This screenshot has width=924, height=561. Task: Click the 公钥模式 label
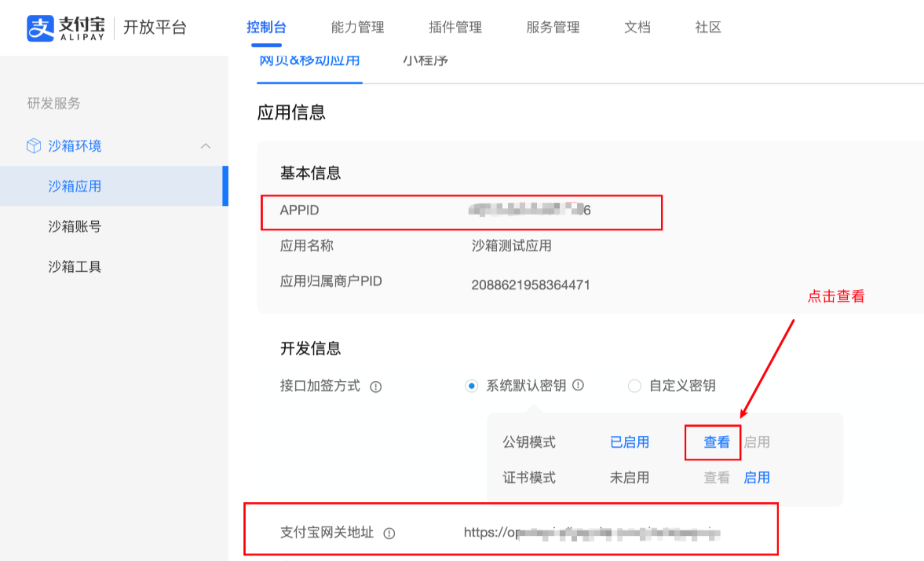529,442
